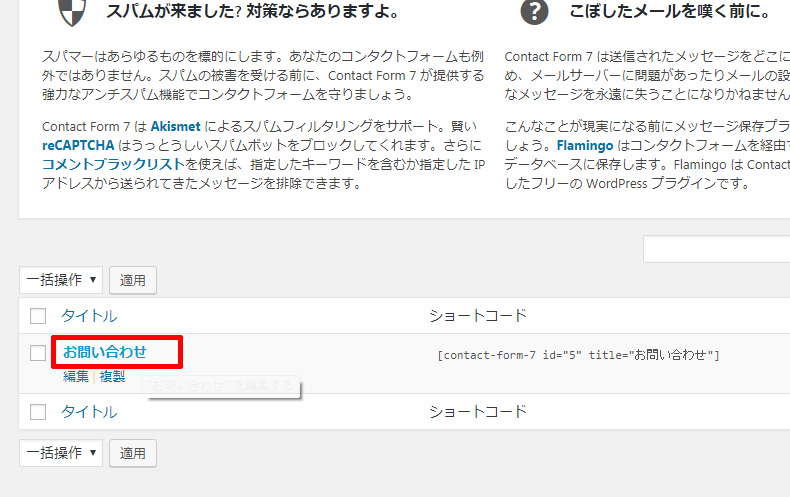Tick the select-all checkbox in table header
790x497 pixels.
[x=38, y=316]
